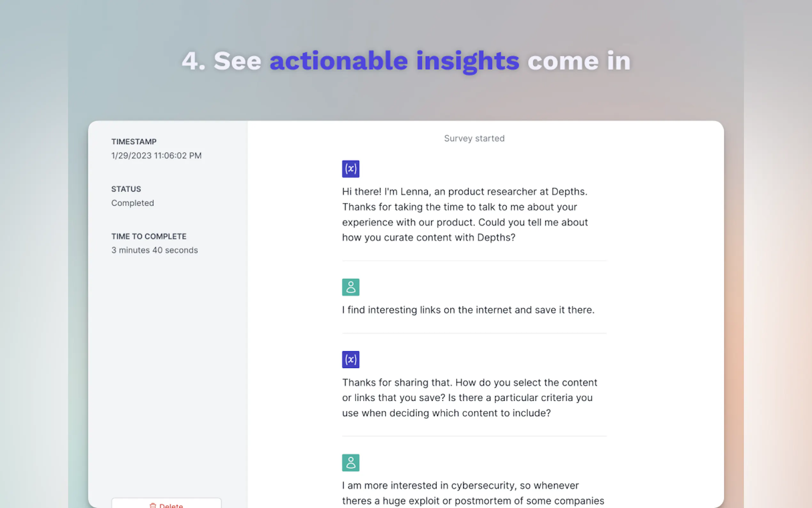The width and height of the screenshot is (812, 508).
Task: Click the highlighted 'actionable insights' heading text
Action: pos(394,61)
